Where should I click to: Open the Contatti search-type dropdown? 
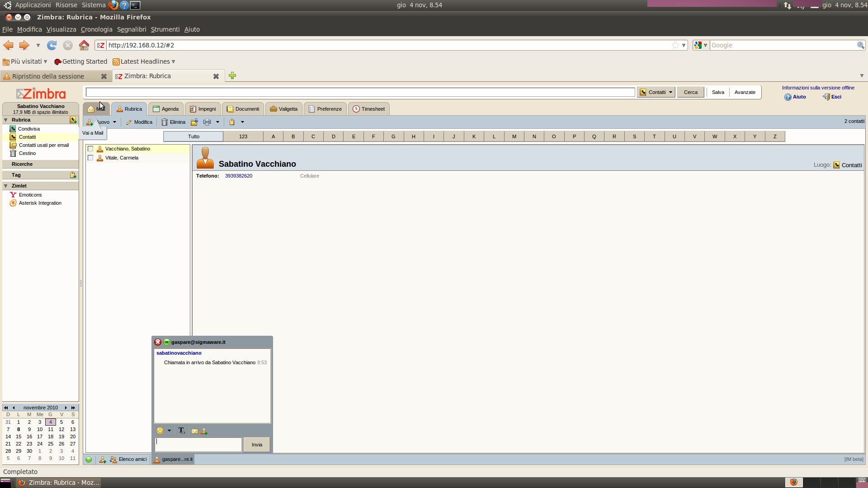(x=656, y=92)
